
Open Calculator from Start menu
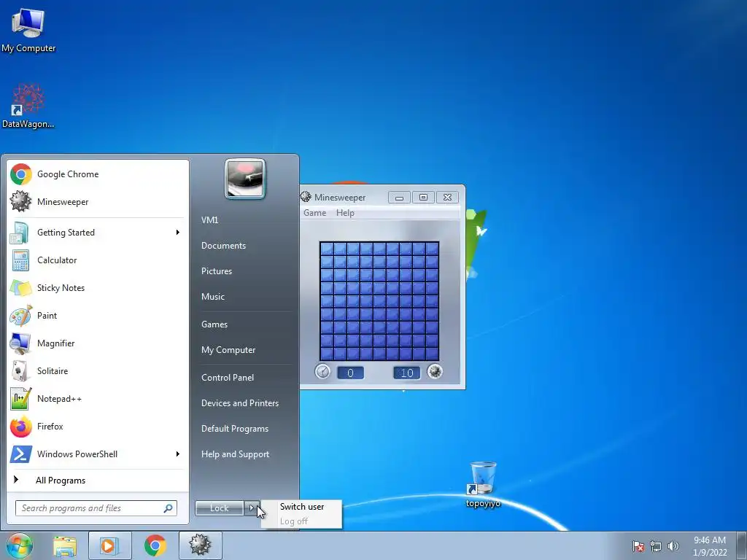coord(98,260)
